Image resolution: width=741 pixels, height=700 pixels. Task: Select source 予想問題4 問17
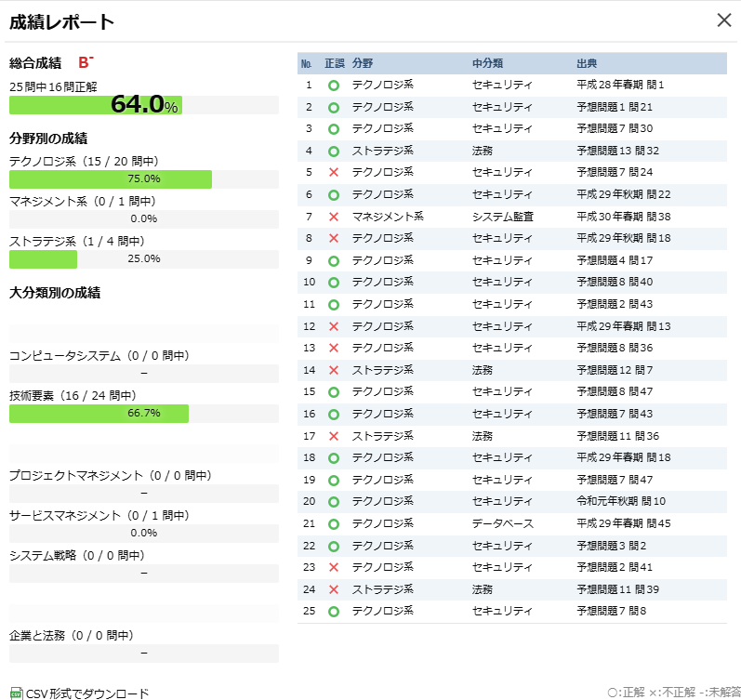coord(615,260)
